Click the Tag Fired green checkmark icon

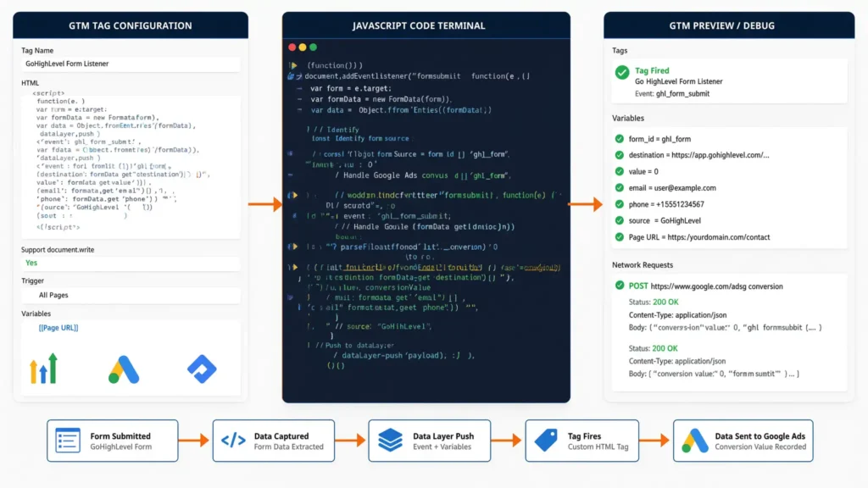pos(622,73)
